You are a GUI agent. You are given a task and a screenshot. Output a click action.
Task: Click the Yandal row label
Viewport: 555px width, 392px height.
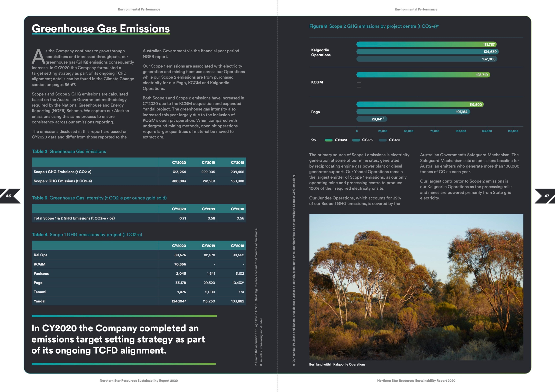[39, 301]
